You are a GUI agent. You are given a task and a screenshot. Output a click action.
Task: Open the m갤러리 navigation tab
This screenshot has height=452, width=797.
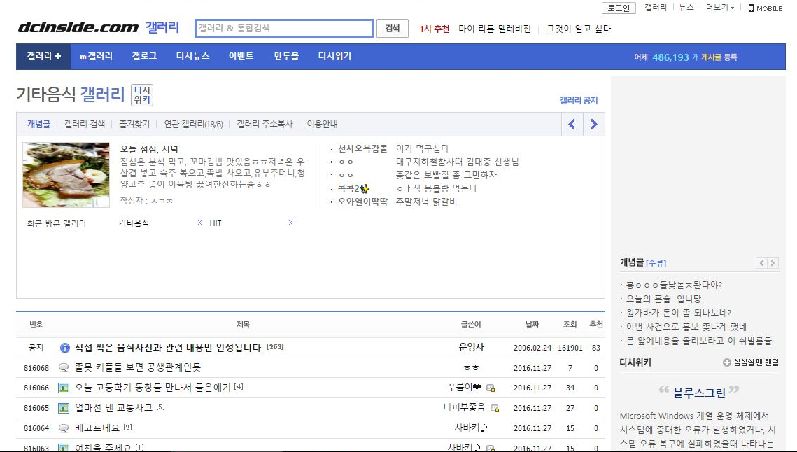95,56
